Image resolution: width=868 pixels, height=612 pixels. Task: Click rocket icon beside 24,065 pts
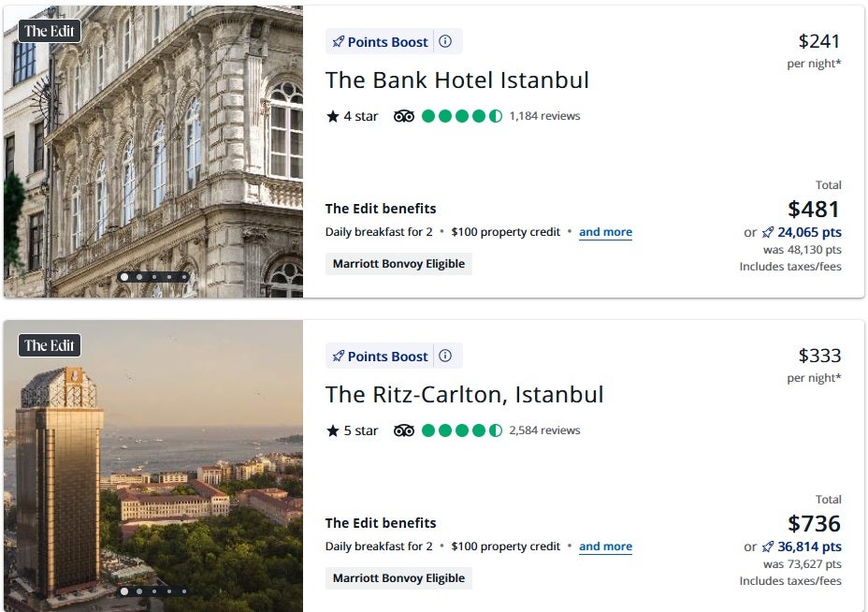[768, 233]
